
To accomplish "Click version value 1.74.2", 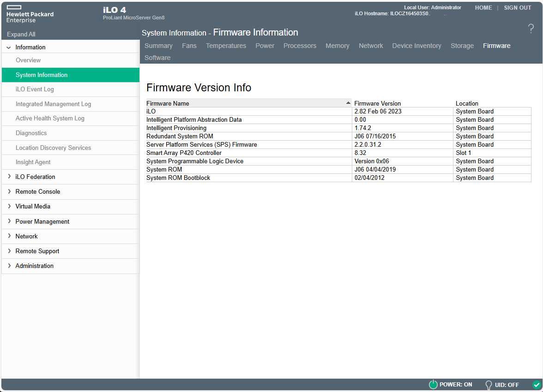I will [362, 128].
